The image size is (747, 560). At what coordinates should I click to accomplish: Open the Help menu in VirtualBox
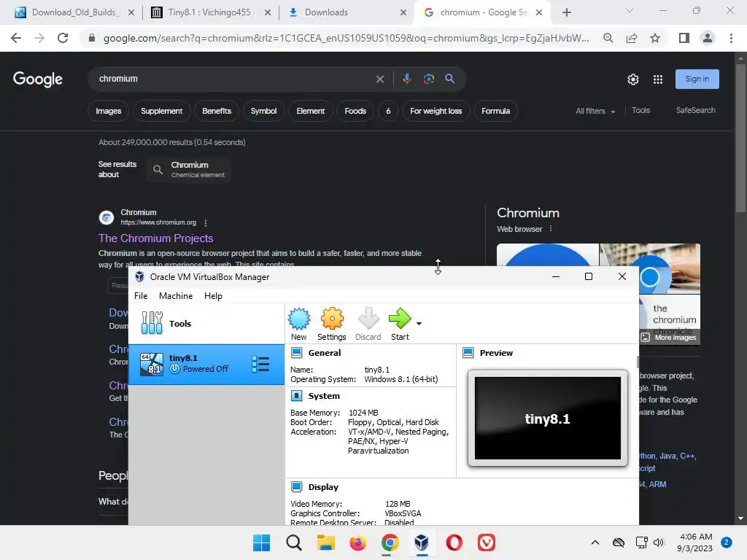coord(213,296)
